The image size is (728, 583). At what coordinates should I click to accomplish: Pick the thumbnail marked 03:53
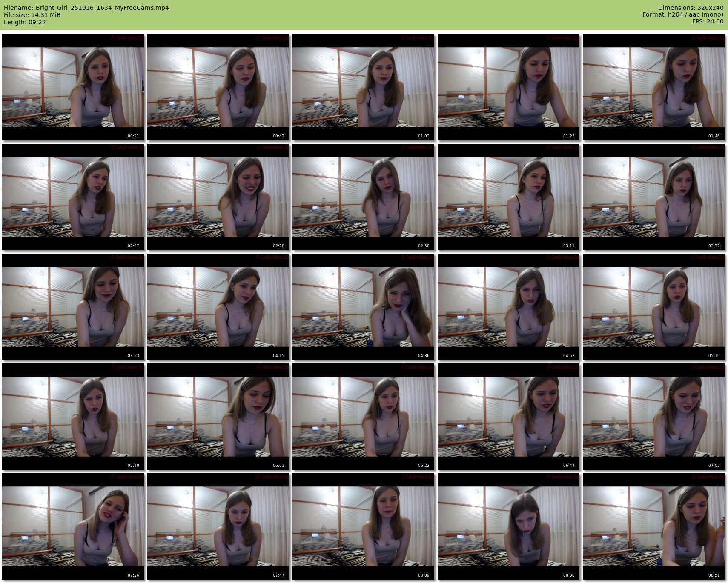point(73,307)
